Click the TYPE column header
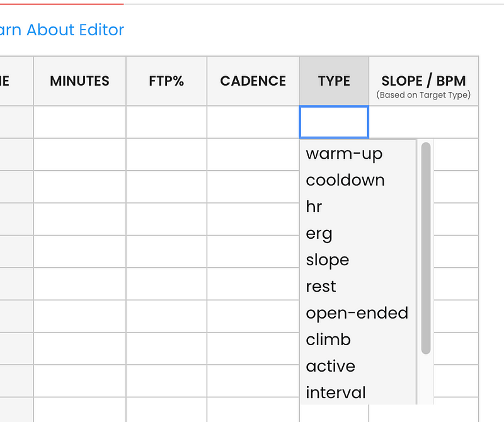This screenshot has width=504, height=422. (334, 81)
